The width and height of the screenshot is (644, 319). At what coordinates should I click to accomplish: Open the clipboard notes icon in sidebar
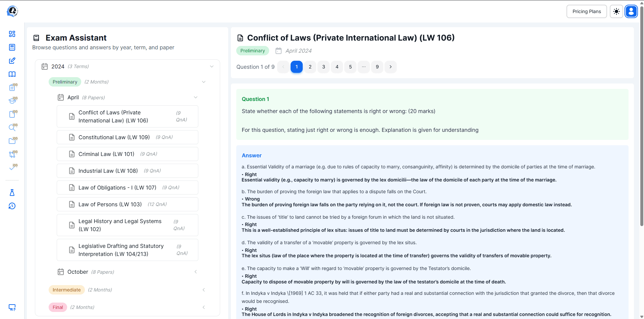[x=13, y=87]
